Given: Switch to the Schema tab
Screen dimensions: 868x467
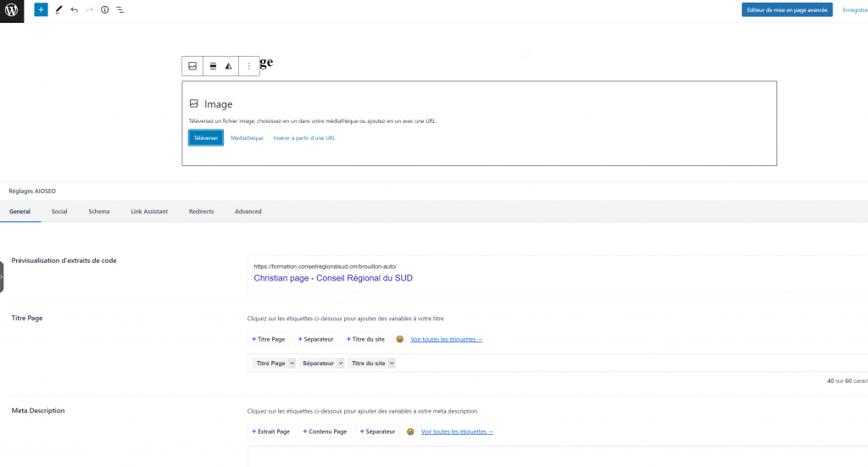Looking at the screenshot, I should [x=99, y=211].
